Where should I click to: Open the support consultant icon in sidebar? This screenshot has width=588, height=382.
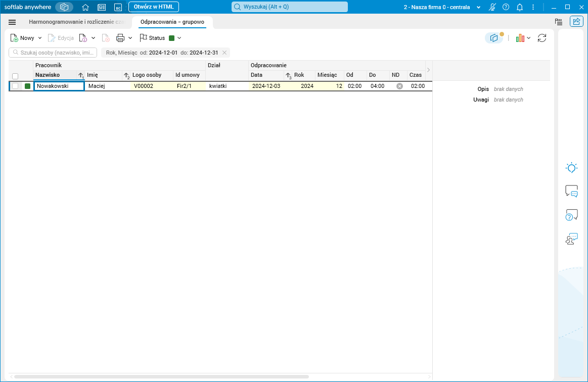pos(571,238)
